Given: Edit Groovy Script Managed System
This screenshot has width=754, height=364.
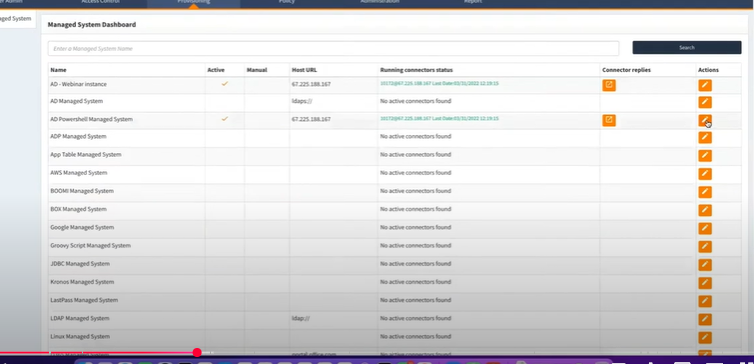Looking at the screenshot, I should pos(705,247).
